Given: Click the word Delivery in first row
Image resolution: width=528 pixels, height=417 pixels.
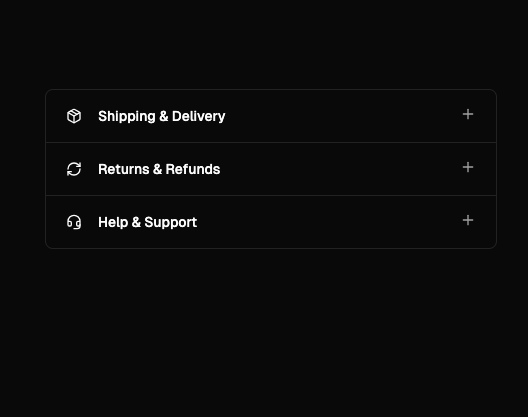Looking at the screenshot, I should coord(198,117).
